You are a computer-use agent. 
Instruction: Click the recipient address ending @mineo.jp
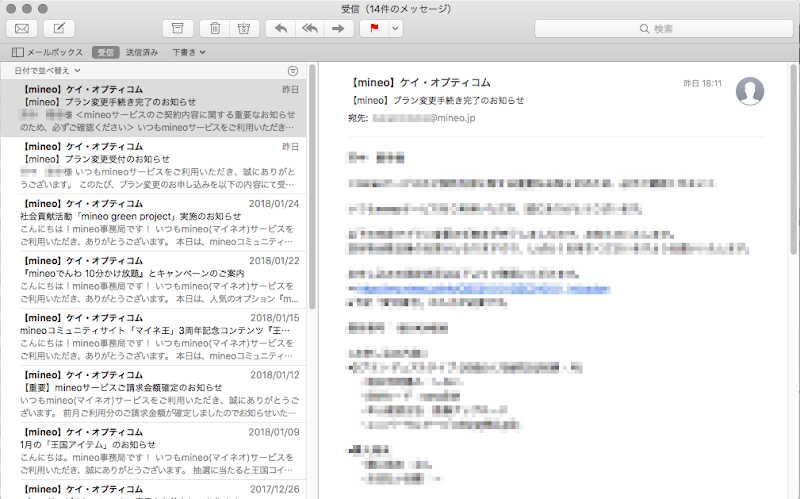click(x=423, y=118)
